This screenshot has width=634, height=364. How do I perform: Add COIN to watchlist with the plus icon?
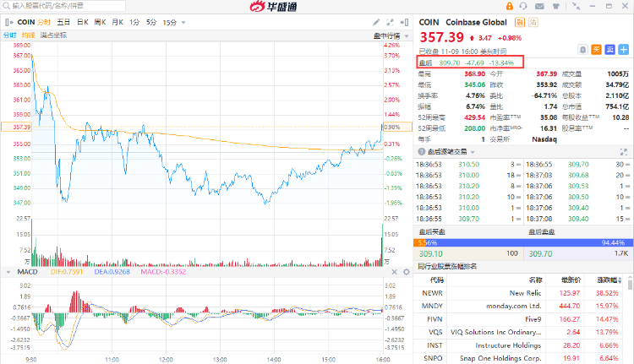click(624, 50)
